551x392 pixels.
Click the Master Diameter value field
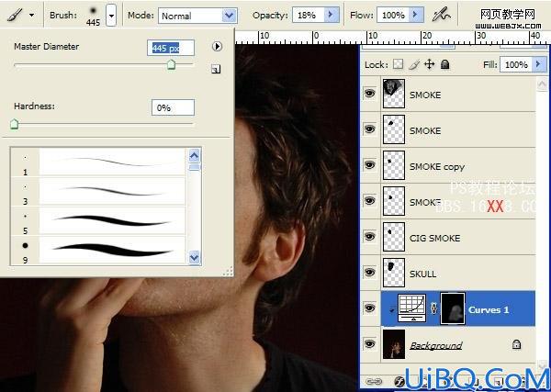171,48
